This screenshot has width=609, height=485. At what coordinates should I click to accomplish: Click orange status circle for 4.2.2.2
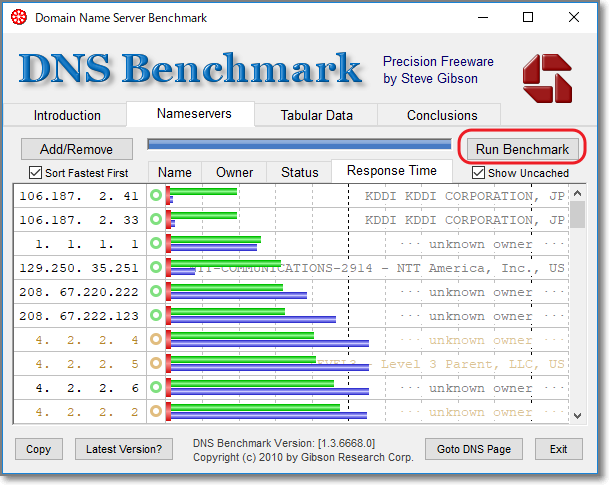[156, 412]
